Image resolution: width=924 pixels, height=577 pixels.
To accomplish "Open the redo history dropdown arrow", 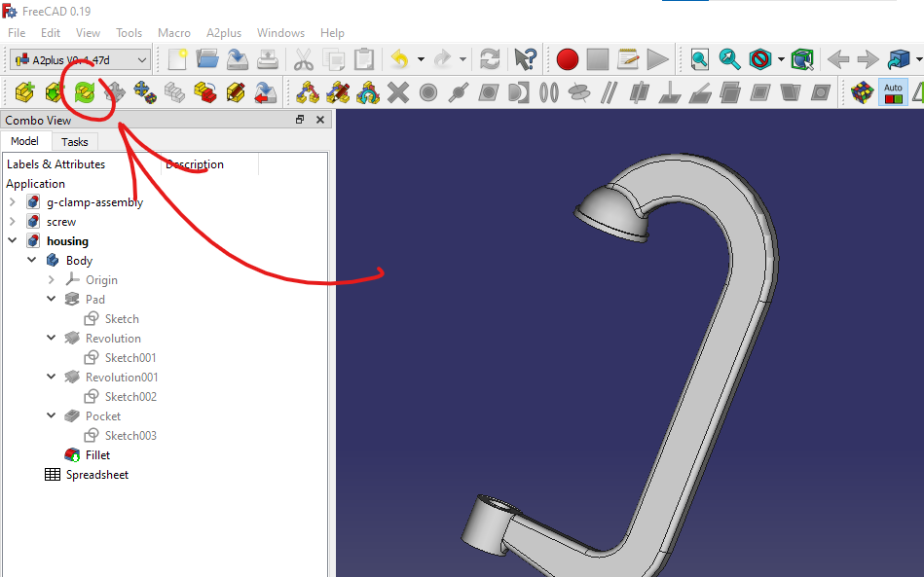I will (x=462, y=59).
